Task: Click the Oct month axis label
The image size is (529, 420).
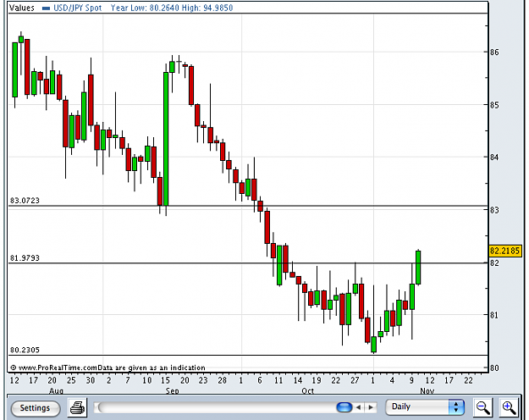Action: (x=308, y=390)
